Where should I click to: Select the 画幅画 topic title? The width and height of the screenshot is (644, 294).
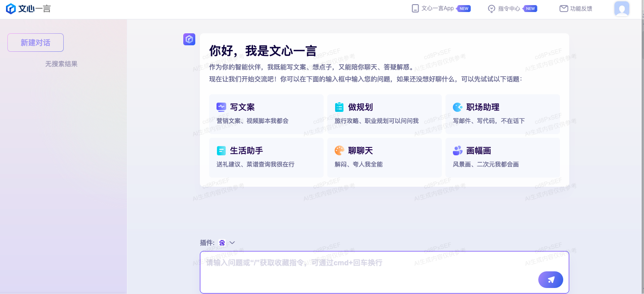[479, 151]
